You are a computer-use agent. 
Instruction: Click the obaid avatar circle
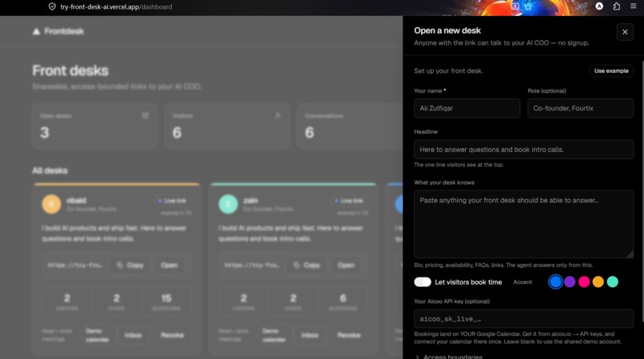point(51,204)
